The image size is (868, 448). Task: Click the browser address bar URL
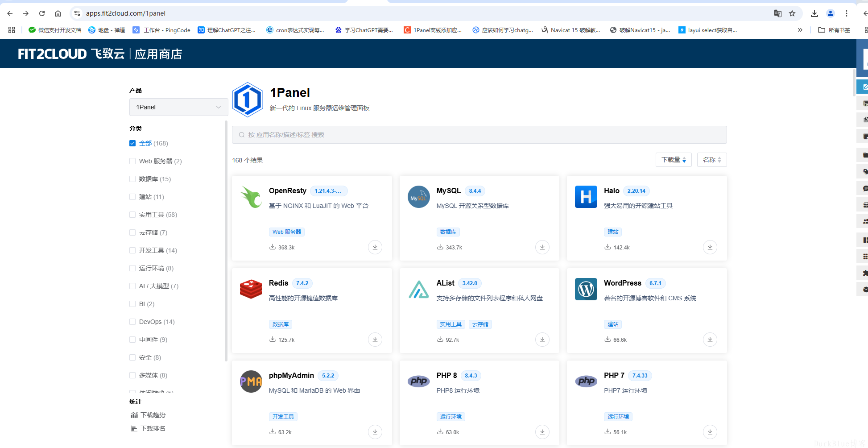(x=126, y=13)
